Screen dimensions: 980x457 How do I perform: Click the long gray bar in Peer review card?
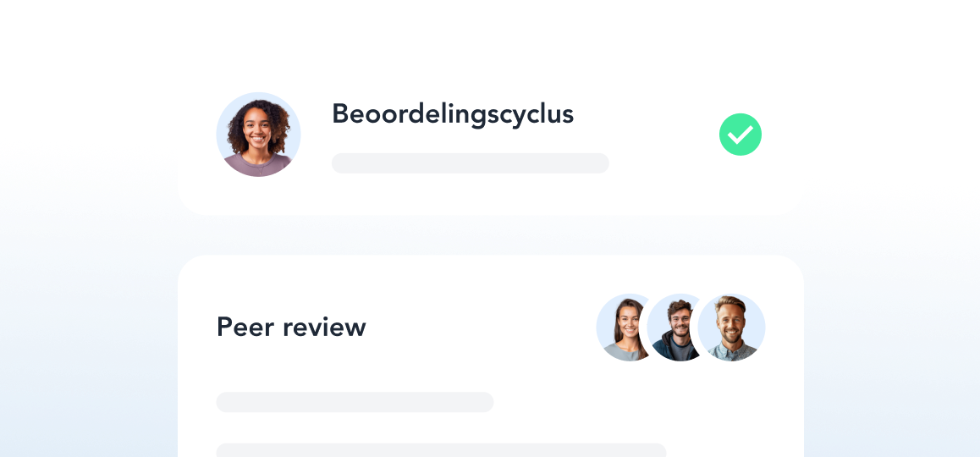coord(441,450)
